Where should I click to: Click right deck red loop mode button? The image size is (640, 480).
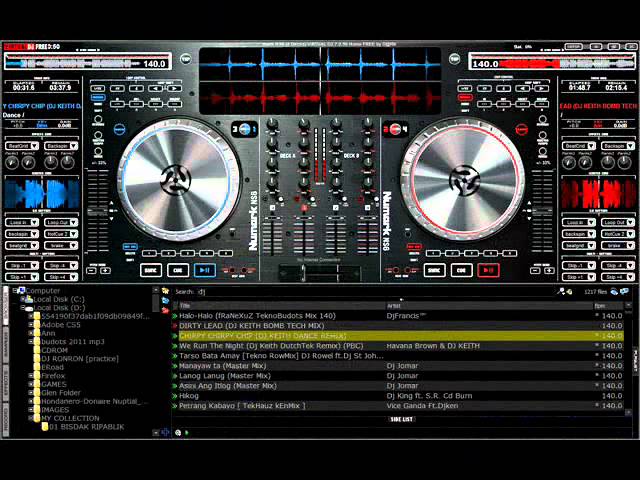click(x=465, y=98)
